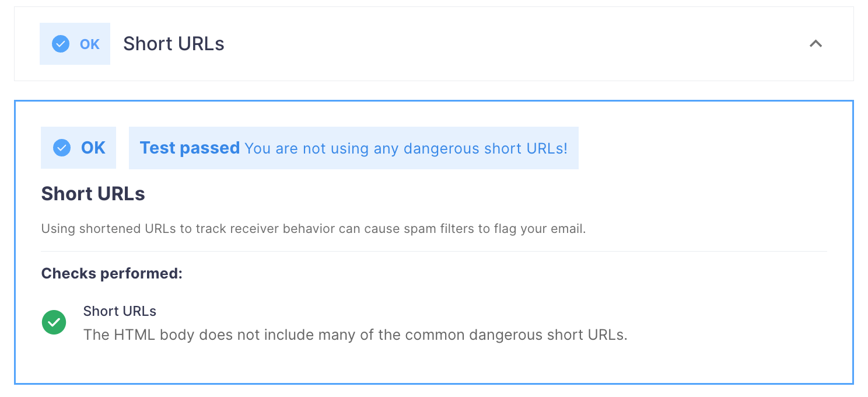Collapse the Short URLs section chevron
The image size is (868, 397).
point(815,44)
